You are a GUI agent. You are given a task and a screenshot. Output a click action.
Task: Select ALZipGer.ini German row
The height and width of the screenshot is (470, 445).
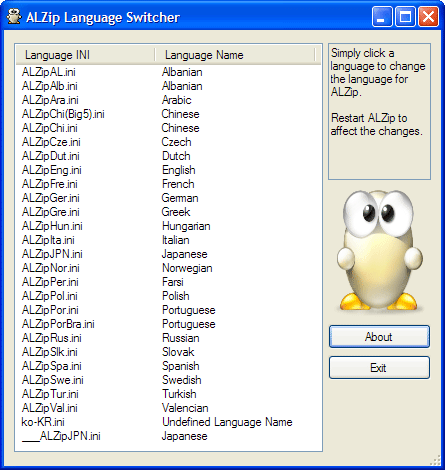click(x=169, y=198)
